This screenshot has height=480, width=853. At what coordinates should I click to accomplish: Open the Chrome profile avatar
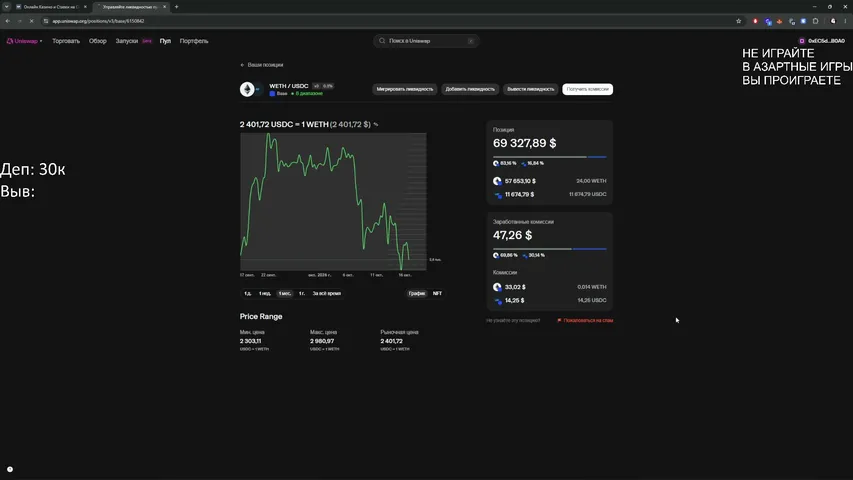tap(833, 21)
